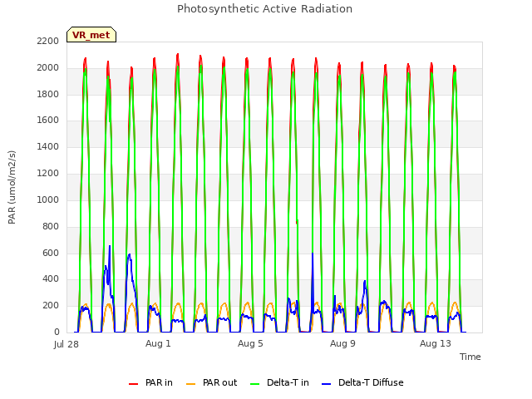Click the chart title Photosynthetic Active Radiation
This screenshot has height=399, width=532.
coord(264,9)
